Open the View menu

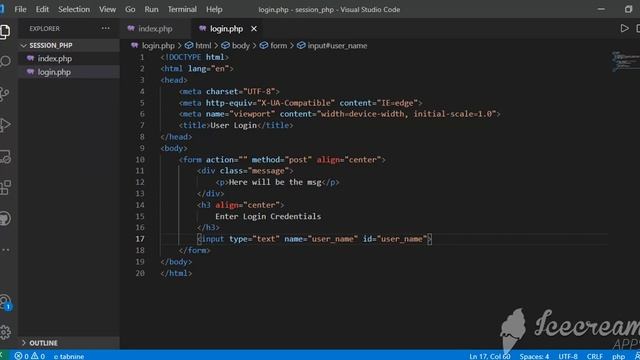point(107,9)
